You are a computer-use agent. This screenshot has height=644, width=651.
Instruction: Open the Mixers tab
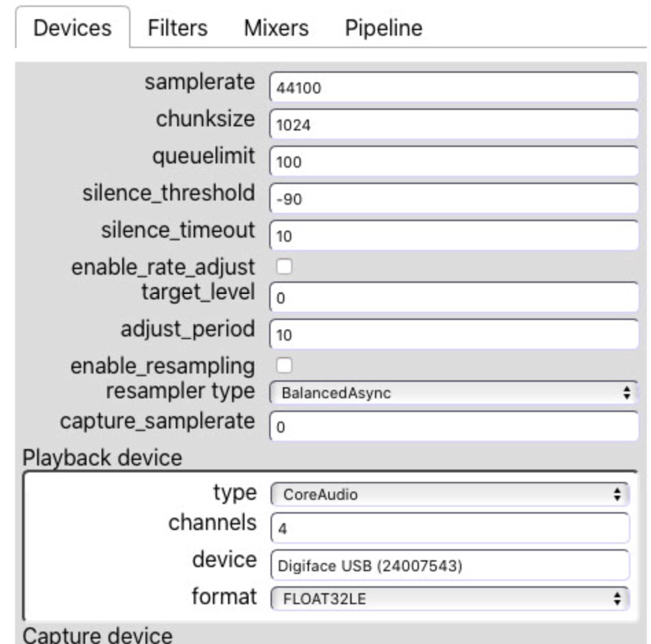[276, 28]
